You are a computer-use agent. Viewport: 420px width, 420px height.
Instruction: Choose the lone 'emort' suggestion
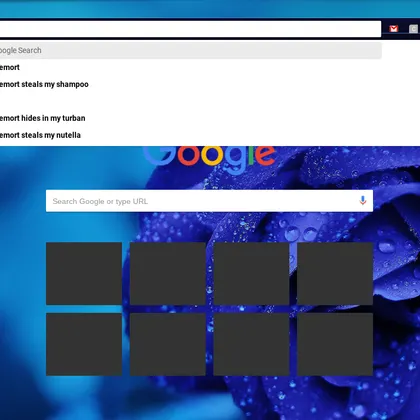coord(10,67)
